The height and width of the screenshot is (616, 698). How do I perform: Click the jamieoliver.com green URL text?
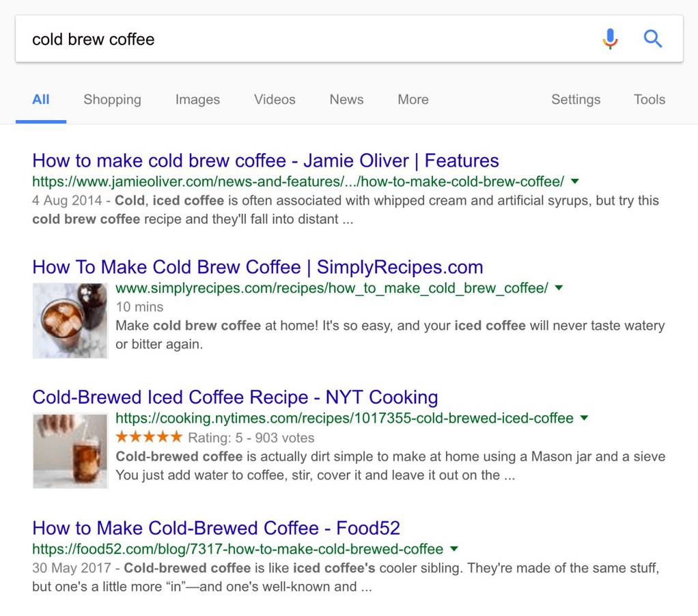(x=298, y=182)
